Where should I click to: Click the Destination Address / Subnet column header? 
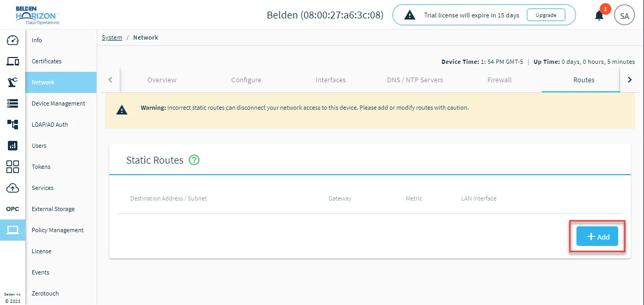point(168,198)
